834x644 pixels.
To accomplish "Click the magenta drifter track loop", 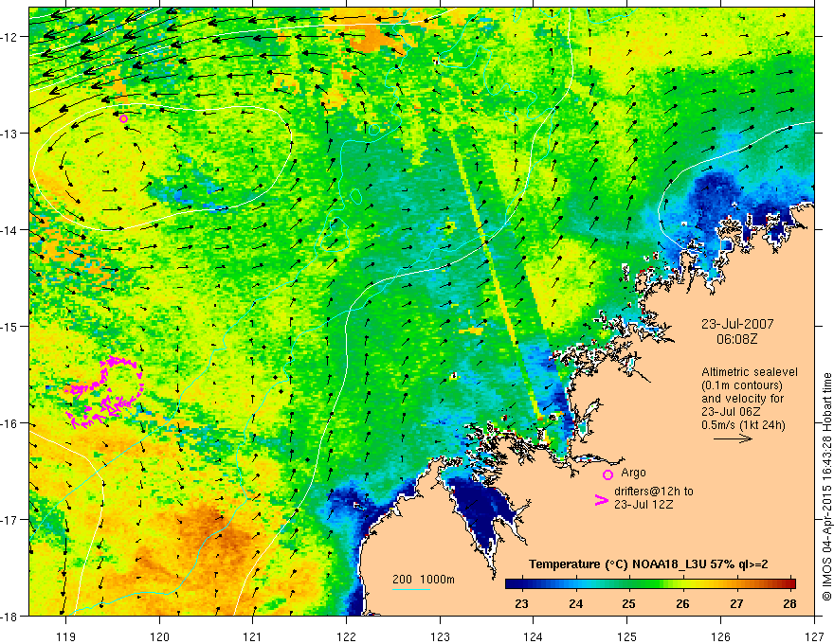I will pyautogui.click(x=105, y=392).
